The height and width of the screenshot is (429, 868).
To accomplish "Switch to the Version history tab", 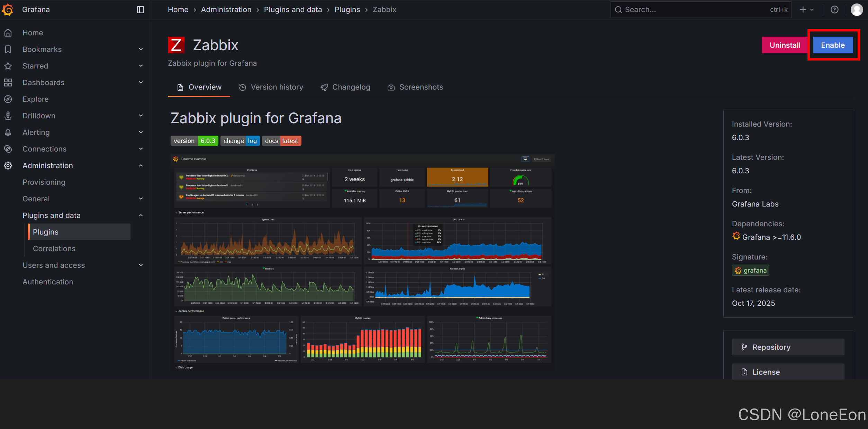I will (277, 87).
